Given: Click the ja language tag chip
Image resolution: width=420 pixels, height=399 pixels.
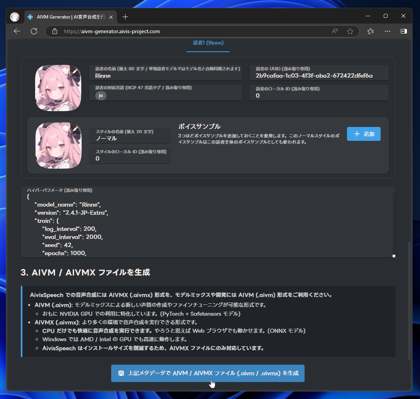Looking at the screenshot, I should pyautogui.click(x=101, y=96).
